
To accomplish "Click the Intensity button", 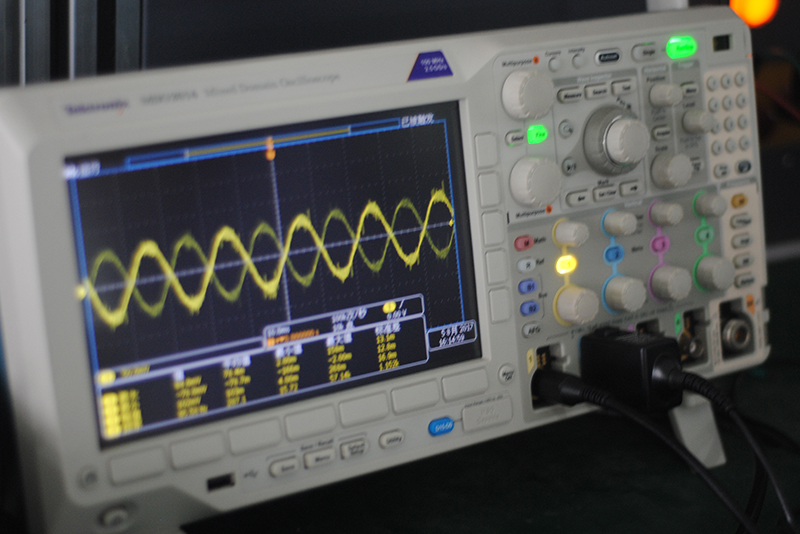I will pos(578,61).
